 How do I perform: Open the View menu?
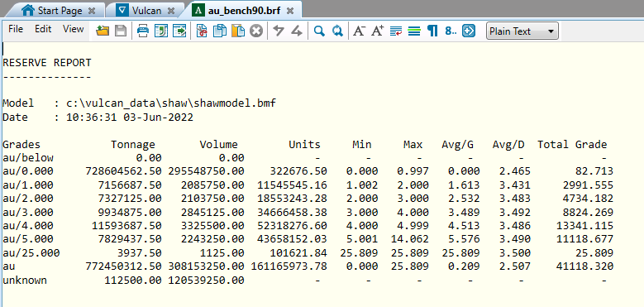pyautogui.click(x=73, y=29)
